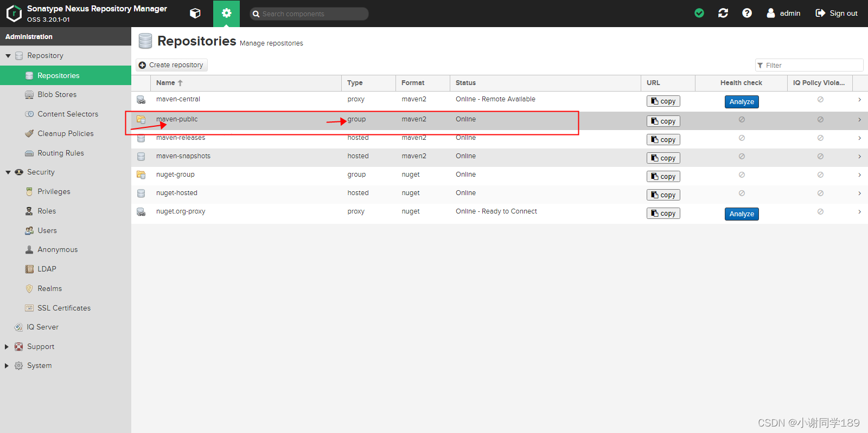Sort by the Name column header
The image size is (868, 433).
(x=246, y=83)
